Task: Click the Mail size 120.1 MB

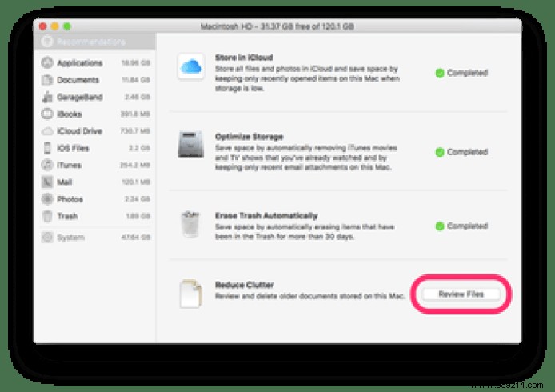Action: coord(136,182)
